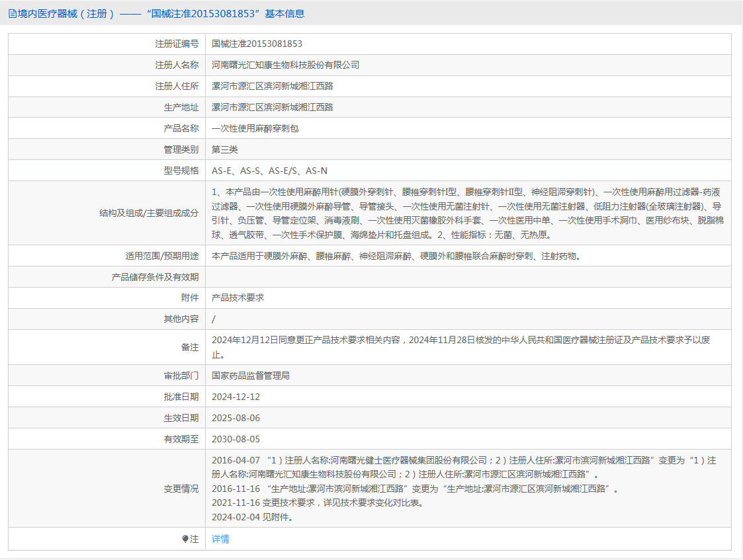Select the 国家药品监督管理局 value
The height and width of the screenshot is (560, 743).
[x=251, y=376]
